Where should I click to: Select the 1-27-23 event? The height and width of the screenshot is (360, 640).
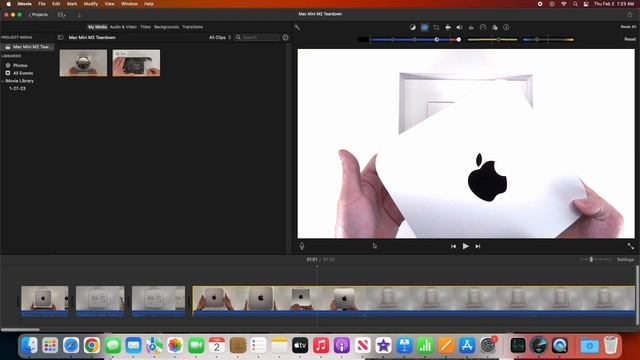(x=17, y=89)
